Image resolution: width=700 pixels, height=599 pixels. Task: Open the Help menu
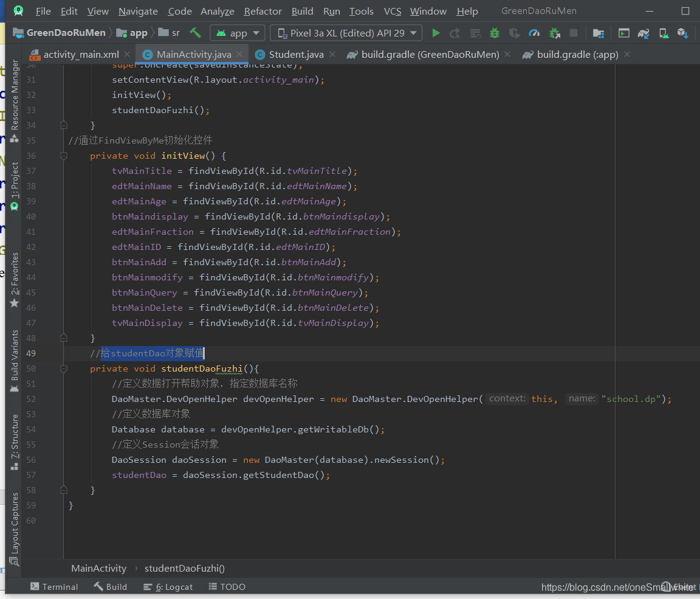467,11
